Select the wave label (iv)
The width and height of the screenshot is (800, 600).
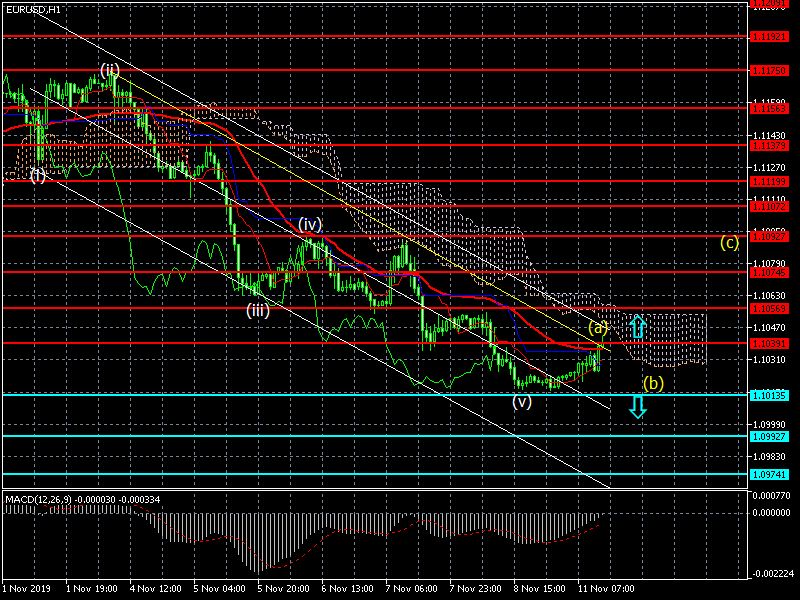(310, 223)
